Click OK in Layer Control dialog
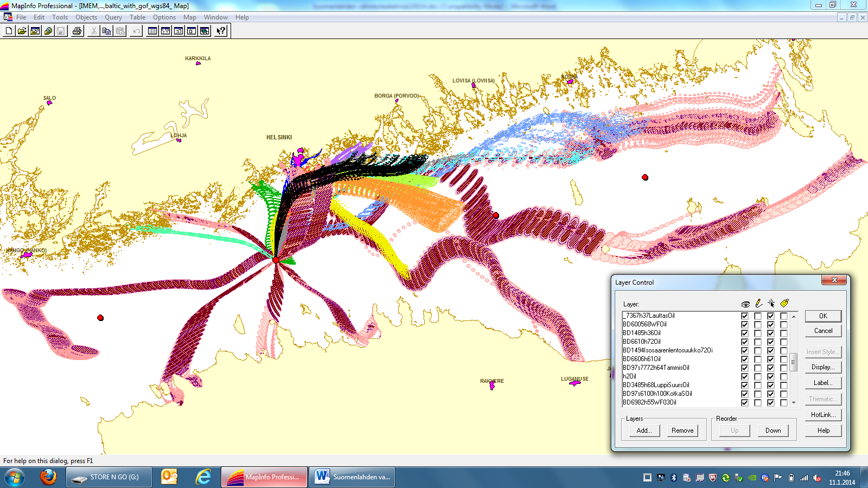Screen dimensions: 868x488 [x=823, y=316]
